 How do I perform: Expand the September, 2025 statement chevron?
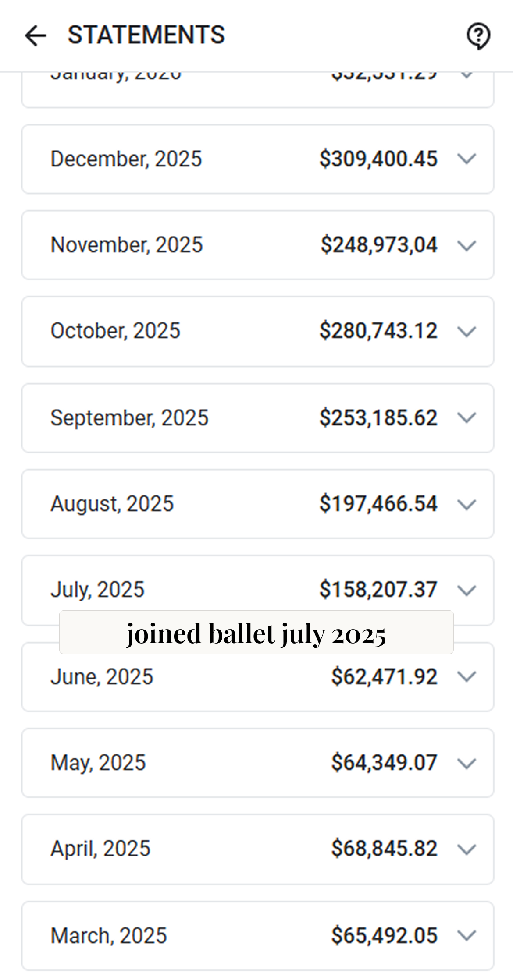pos(467,417)
